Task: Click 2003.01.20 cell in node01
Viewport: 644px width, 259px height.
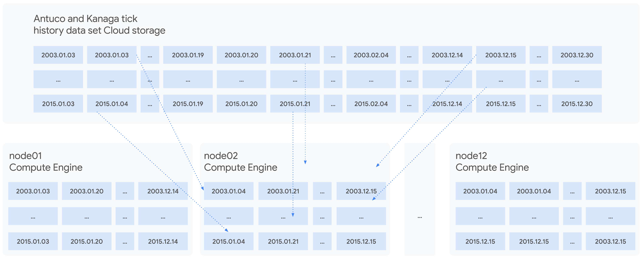Action: [87, 191]
